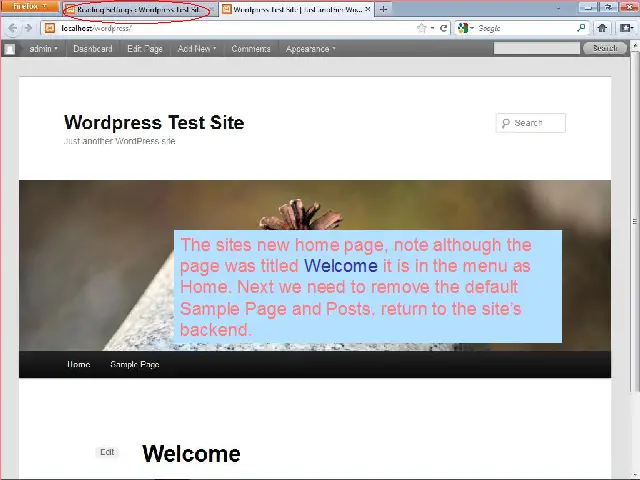Expand the admin account menu
The height and width of the screenshot is (480, 640).
pyautogui.click(x=43, y=49)
